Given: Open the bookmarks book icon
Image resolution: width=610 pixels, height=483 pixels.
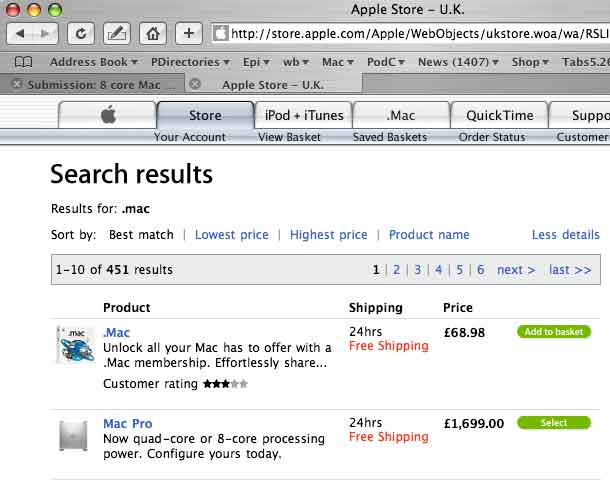Looking at the screenshot, I should [x=22, y=62].
